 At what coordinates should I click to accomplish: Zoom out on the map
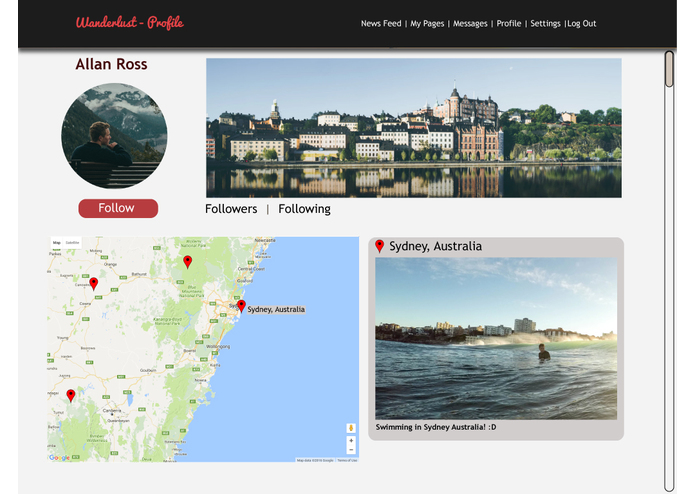(x=351, y=450)
